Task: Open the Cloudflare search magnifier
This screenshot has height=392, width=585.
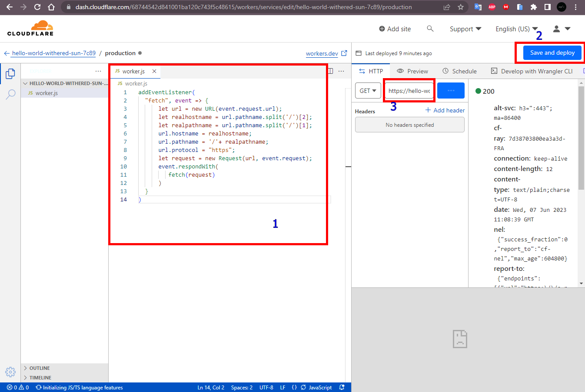Action: 430,29
